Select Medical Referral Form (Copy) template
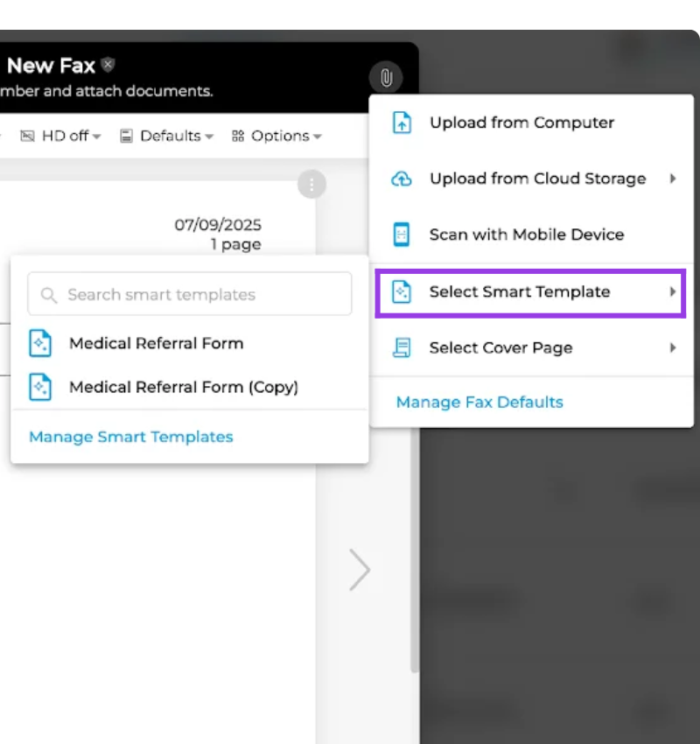The height and width of the screenshot is (744, 700). coord(190,387)
